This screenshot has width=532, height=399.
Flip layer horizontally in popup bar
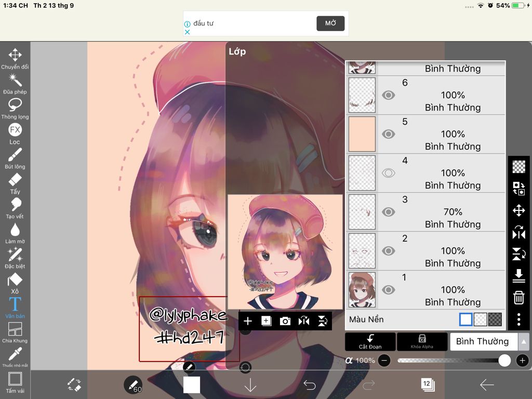click(x=303, y=321)
